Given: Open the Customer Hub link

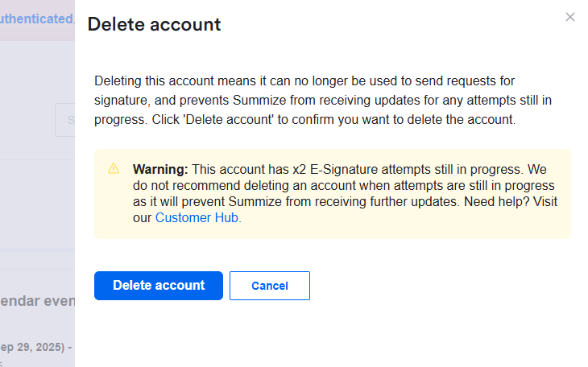Looking at the screenshot, I should click(197, 217).
